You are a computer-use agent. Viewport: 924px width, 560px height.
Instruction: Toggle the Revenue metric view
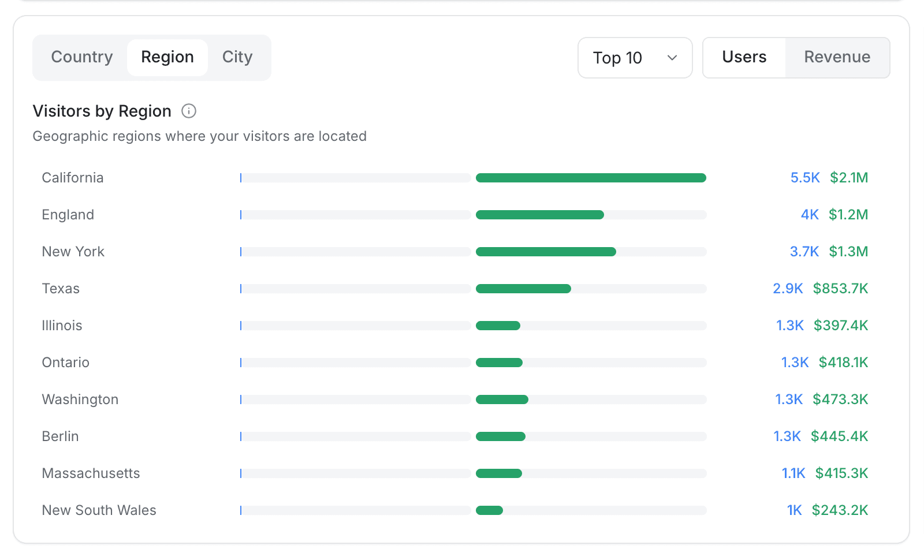tap(837, 57)
